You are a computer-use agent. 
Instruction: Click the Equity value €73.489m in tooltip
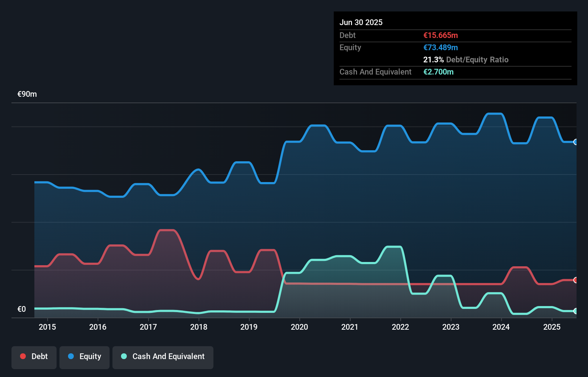pos(440,47)
